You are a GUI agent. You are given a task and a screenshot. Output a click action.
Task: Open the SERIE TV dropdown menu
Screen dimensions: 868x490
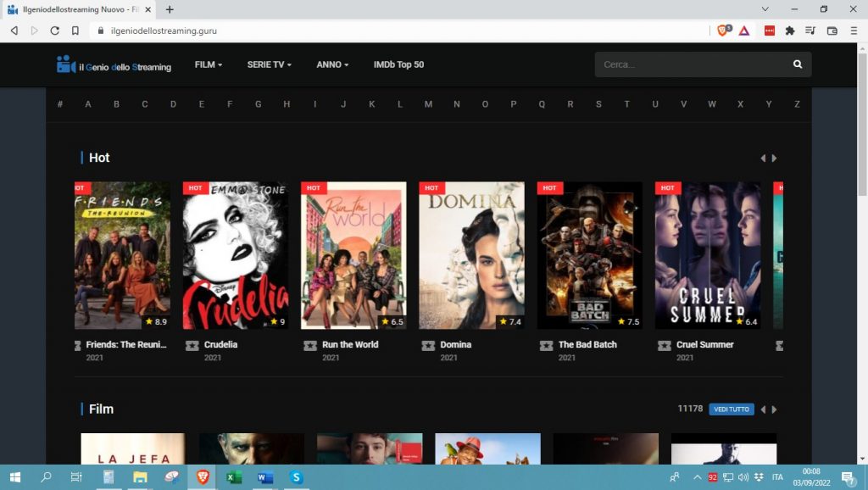tap(268, 64)
